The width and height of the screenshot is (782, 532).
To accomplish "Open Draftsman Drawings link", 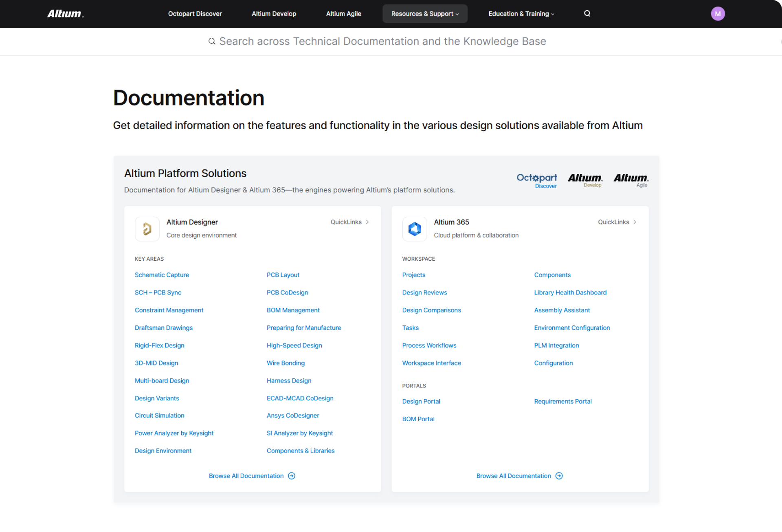I will click(x=164, y=328).
